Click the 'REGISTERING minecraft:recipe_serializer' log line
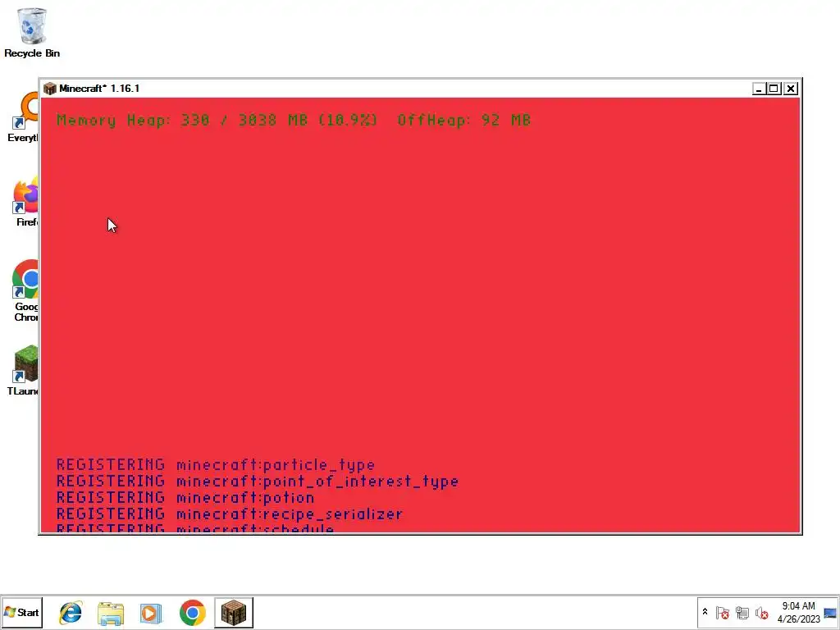The image size is (840, 630). tap(230, 514)
